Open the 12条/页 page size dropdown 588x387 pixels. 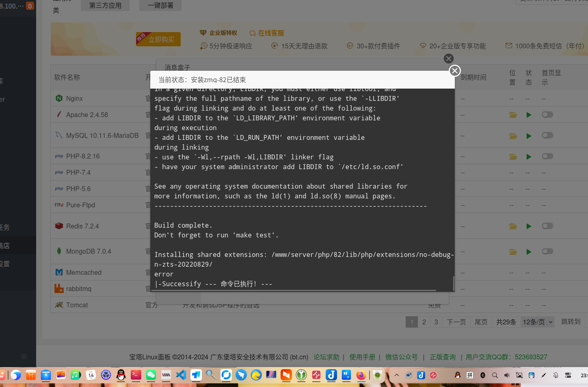(538, 322)
